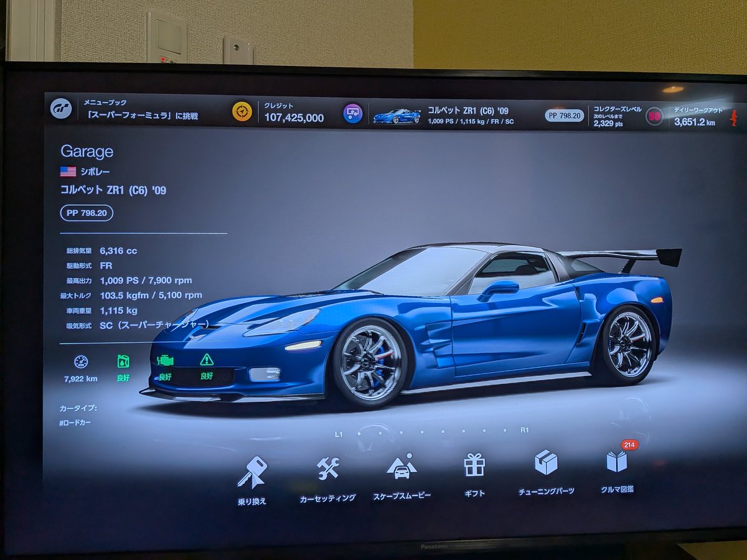Viewport: 747px width, 560px height.
Task: Click the red 214 notification badge
Action: (629, 445)
